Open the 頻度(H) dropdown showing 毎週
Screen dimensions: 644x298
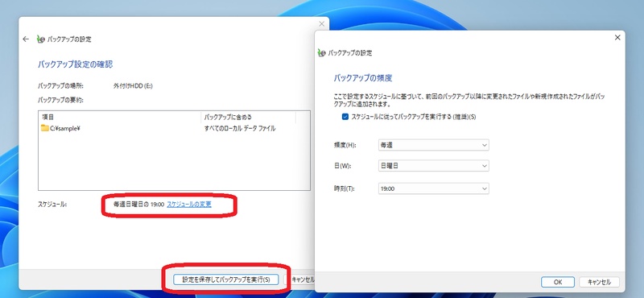tap(433, 145)
